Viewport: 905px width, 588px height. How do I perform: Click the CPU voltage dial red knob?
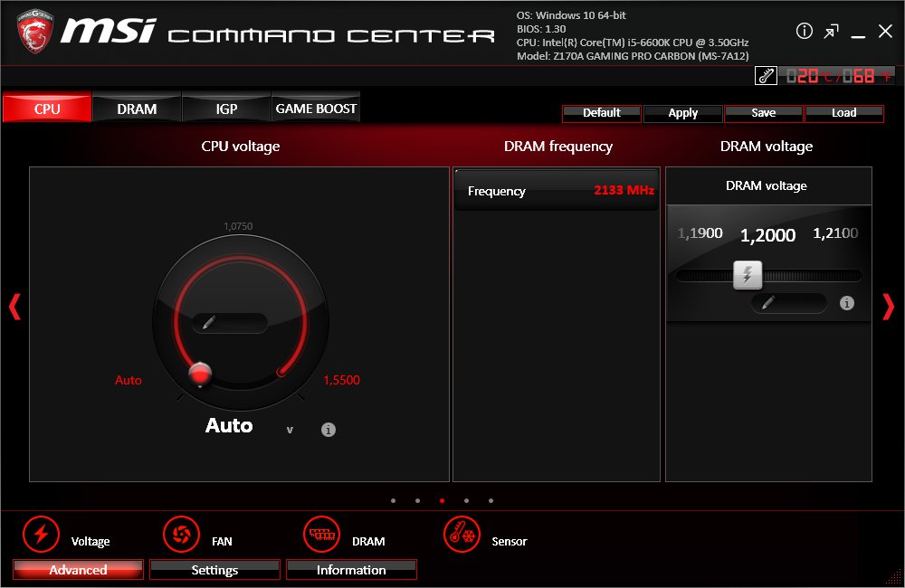(x=200, y=374)
